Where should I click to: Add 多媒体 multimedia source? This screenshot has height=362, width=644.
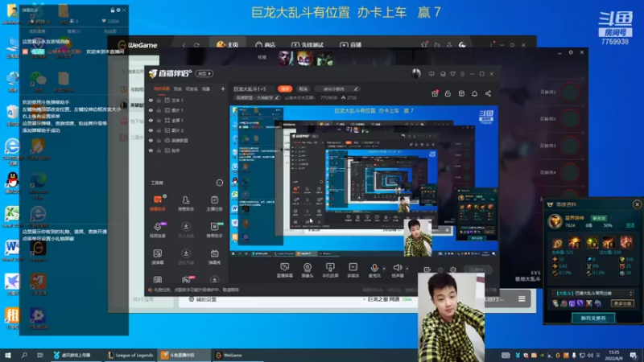(x=353, y=270)
